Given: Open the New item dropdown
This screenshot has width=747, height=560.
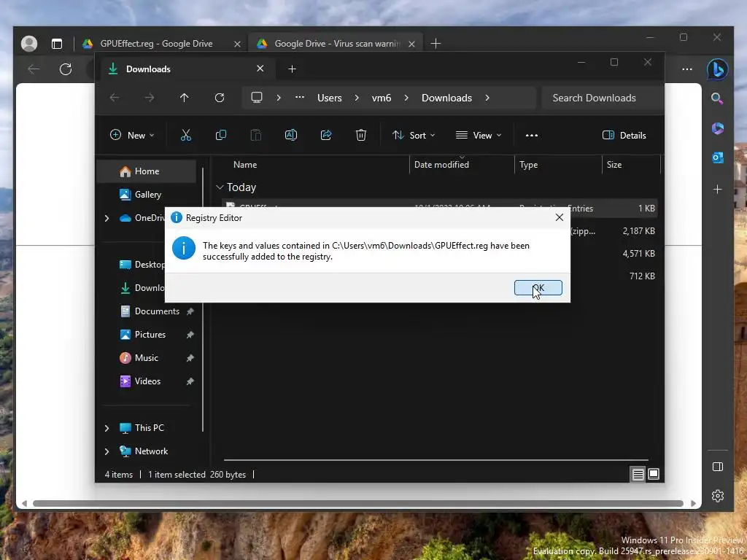Looking at the screenshot, I should pos(132,135).
